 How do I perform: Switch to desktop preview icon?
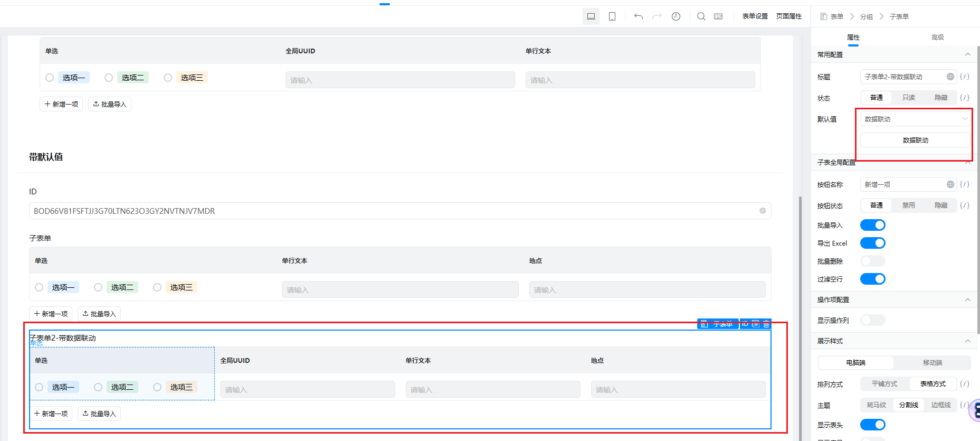coord(591,16)
